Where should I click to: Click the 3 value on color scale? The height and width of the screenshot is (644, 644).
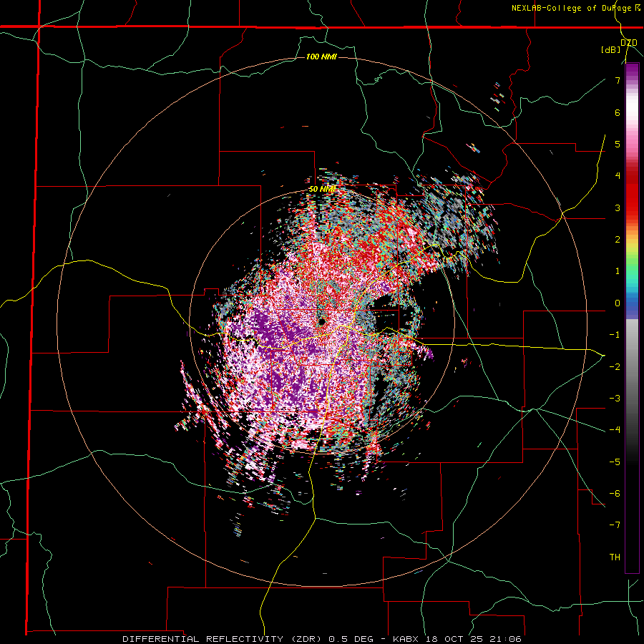(x=618, y=208)
